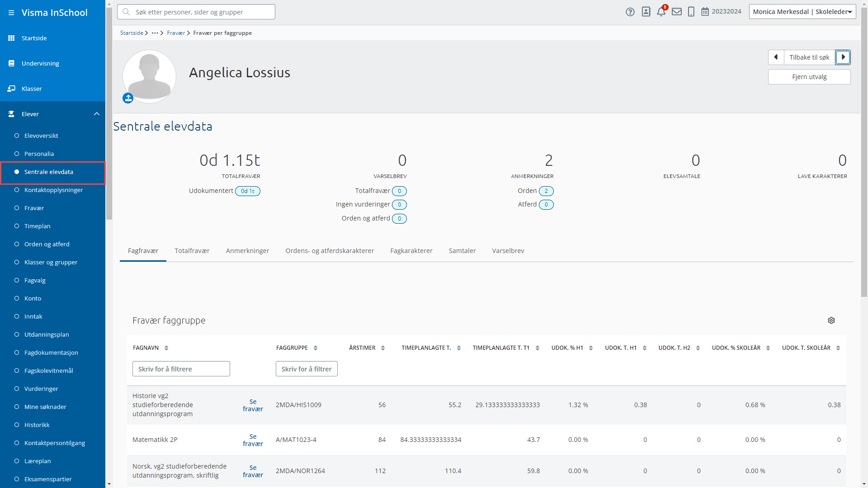
Task: Click the Undervisning book icon
Action: (x=11, y=63)
